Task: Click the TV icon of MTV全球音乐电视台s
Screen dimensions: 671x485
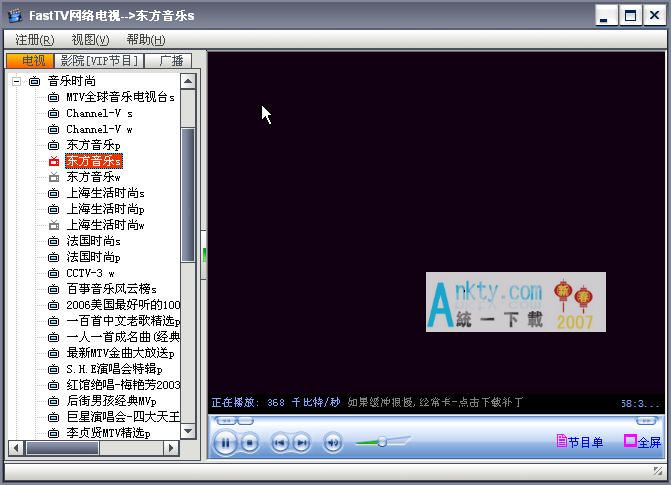Action: (53, 97)
